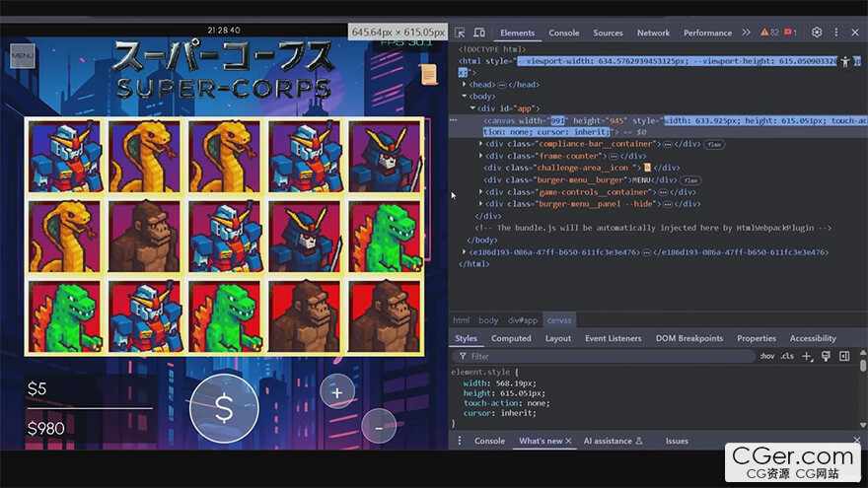Open the DevTools three-dot customize menu
Image resolution: width=868 pixels, height=488 pixels.
[837, 33]
